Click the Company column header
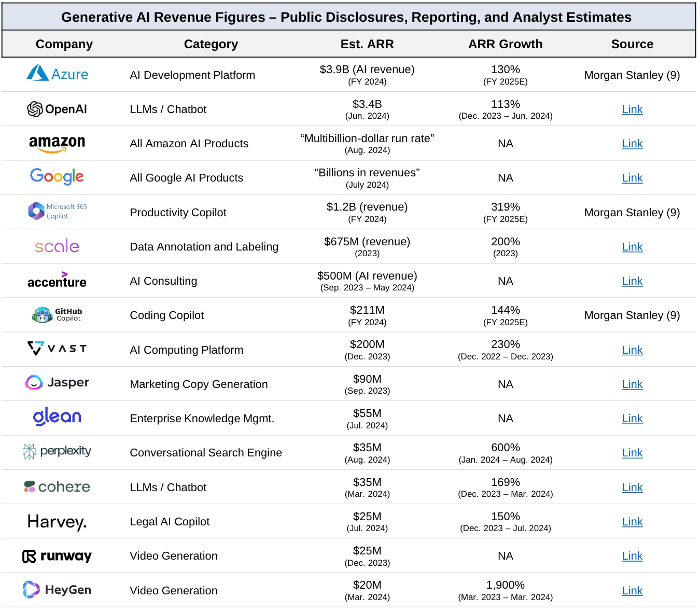Viewport: 700px width, 612px height. 64,44
